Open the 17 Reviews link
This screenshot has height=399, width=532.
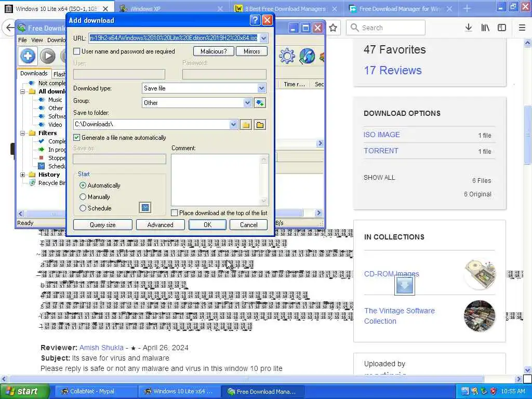(x=393, y=70)
